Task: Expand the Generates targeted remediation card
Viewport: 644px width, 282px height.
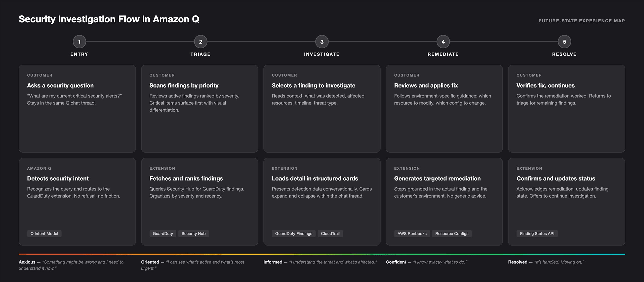Action: click(444, 201)
